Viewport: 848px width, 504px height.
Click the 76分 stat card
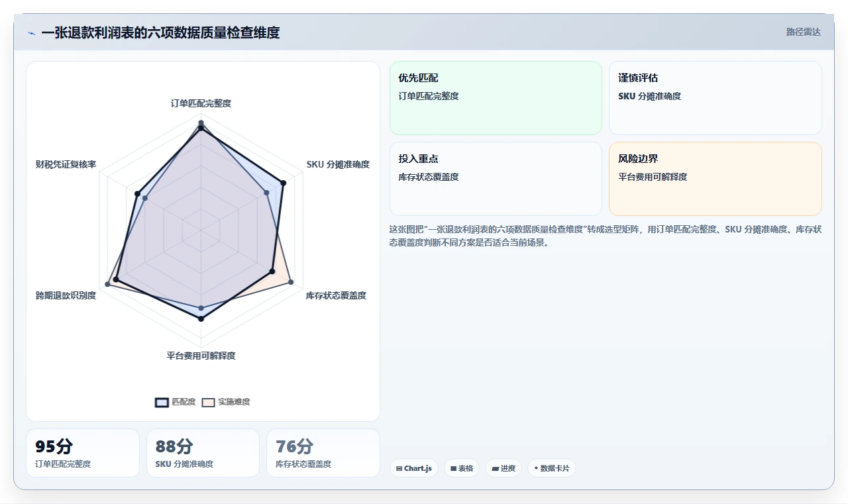(323, 453)
